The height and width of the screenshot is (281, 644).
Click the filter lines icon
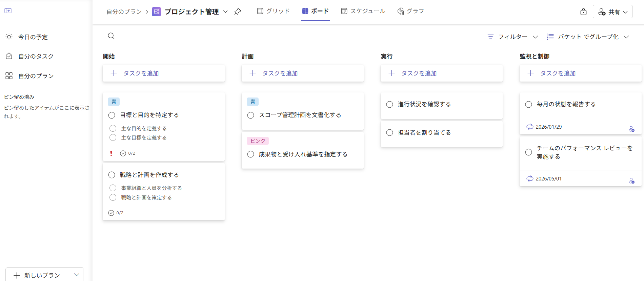[490, 37]
